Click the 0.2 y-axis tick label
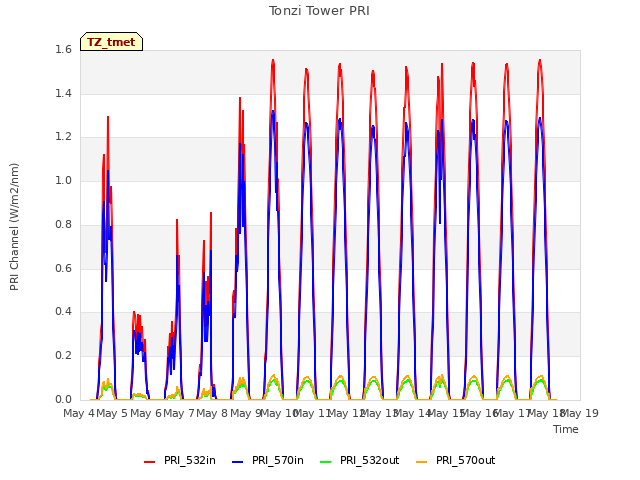The image size is (640, 480). (x=63, y=356)
